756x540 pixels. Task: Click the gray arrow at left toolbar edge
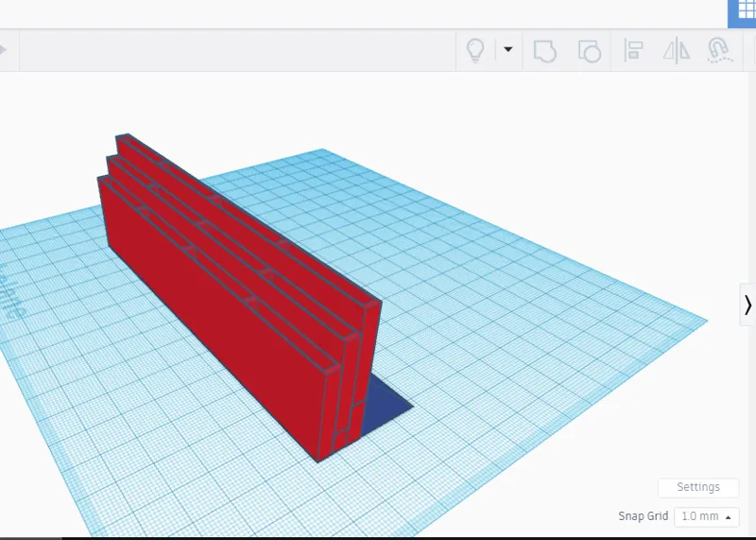(x=3, y=50)
